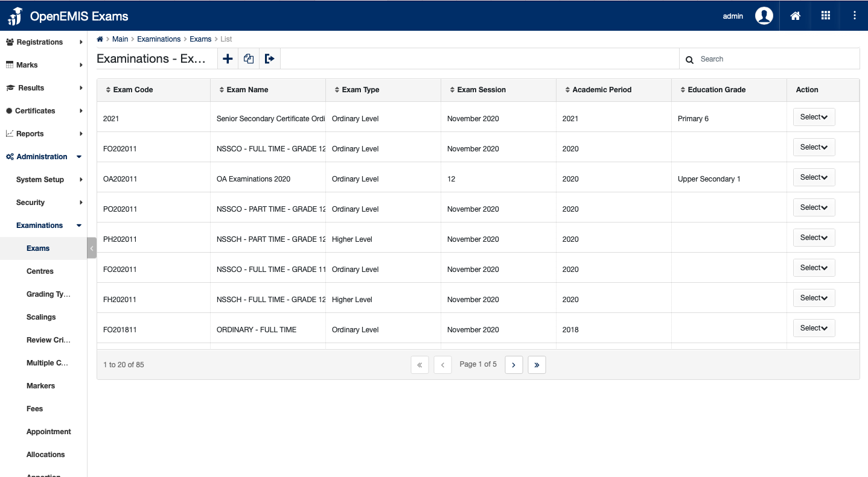Open Select dropdown for FH202011 row

(814, 298)
